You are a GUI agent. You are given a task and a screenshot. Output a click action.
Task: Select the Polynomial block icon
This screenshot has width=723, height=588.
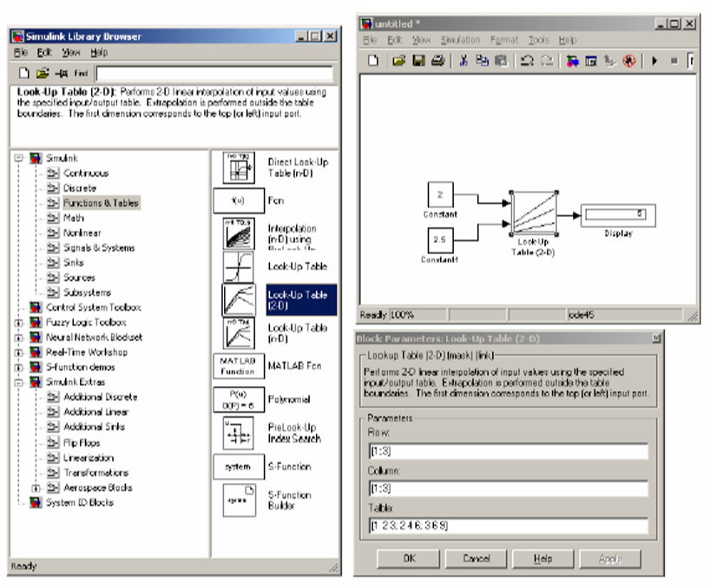point(239,400)
